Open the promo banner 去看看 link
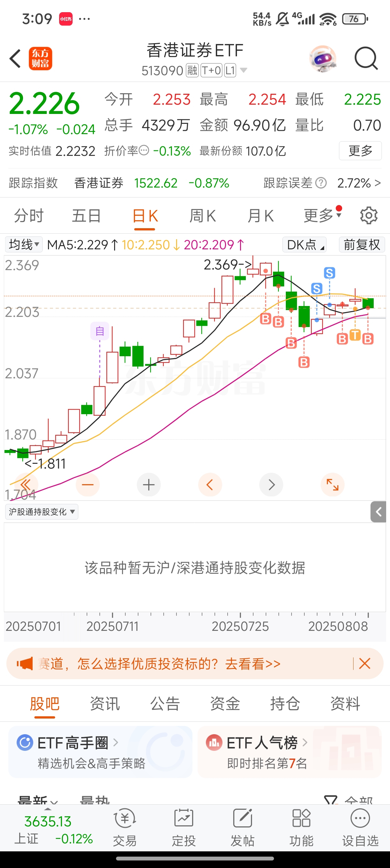Viewport: 390px width, 868px height. (x=253, y=663)
